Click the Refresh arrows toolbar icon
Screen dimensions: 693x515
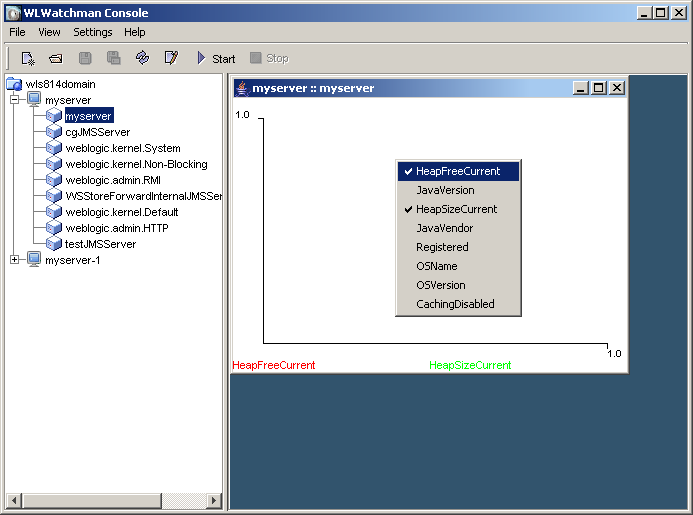pos(142,58)
